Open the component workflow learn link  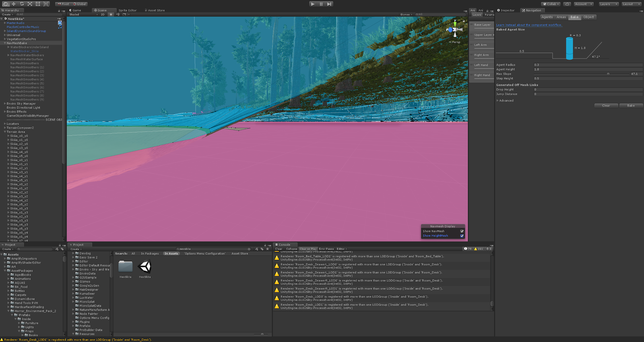click(x=529, y=25)
